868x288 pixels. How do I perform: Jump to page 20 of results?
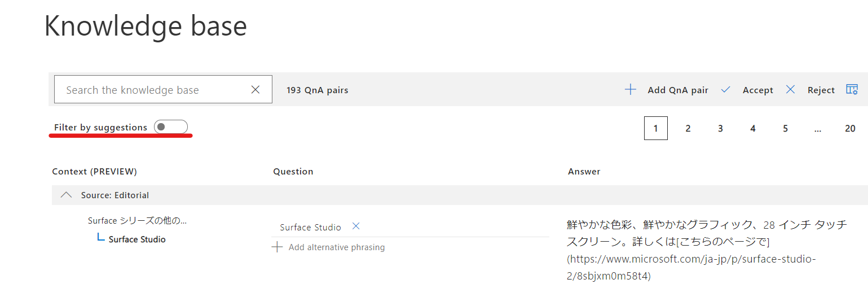click(x=850, y=128)
